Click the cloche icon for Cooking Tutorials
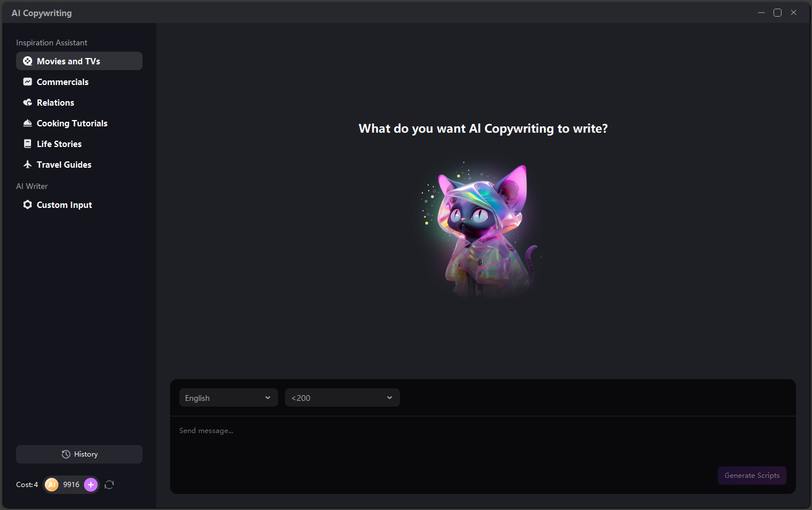This screenshot has height=510, width=812. pos(28,123)
